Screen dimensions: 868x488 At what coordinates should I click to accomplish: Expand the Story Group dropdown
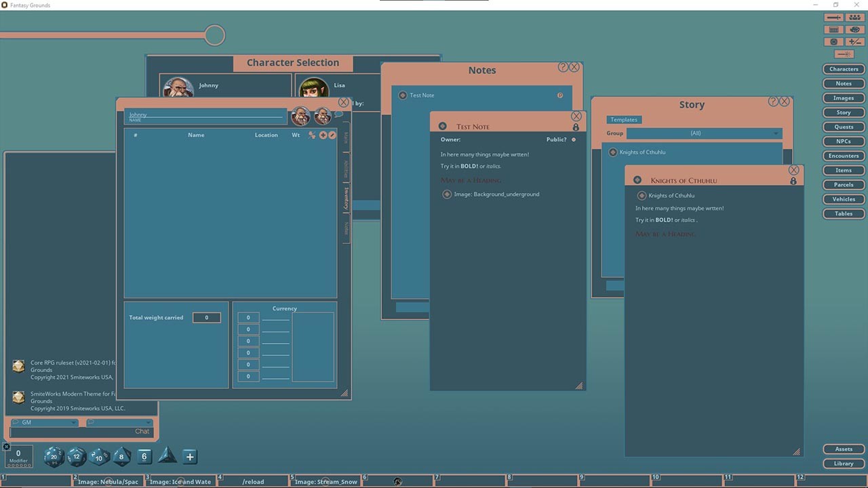pos(703,134)
